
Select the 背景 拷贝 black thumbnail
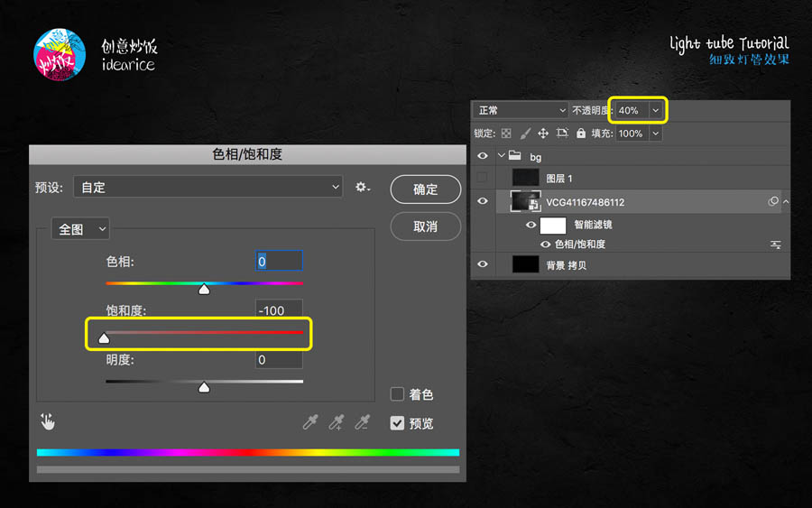coord(525,264)
